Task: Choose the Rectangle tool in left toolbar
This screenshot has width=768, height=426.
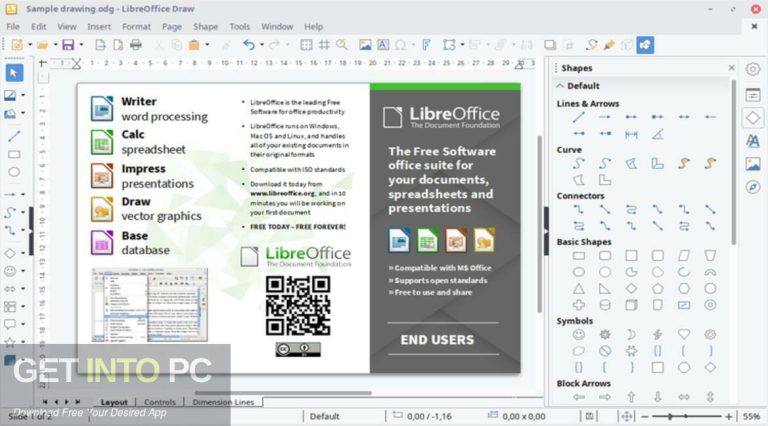Action: coord(14,154)
